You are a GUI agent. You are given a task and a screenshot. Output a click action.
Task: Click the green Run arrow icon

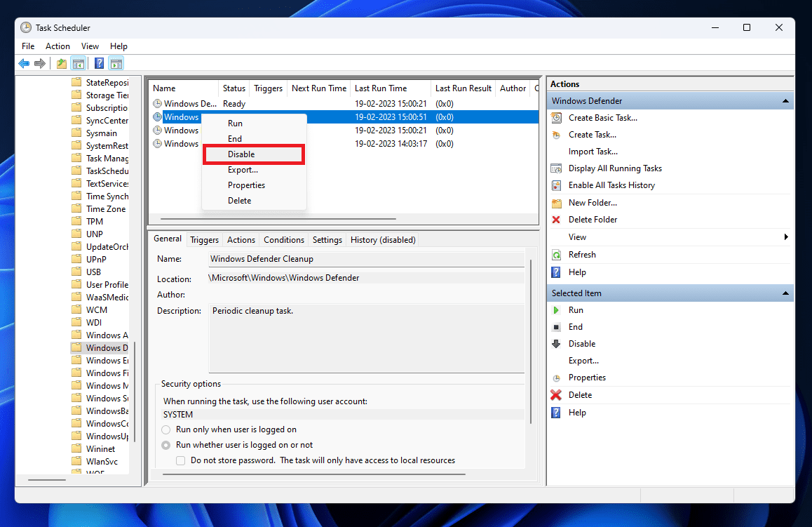(556, 310)
